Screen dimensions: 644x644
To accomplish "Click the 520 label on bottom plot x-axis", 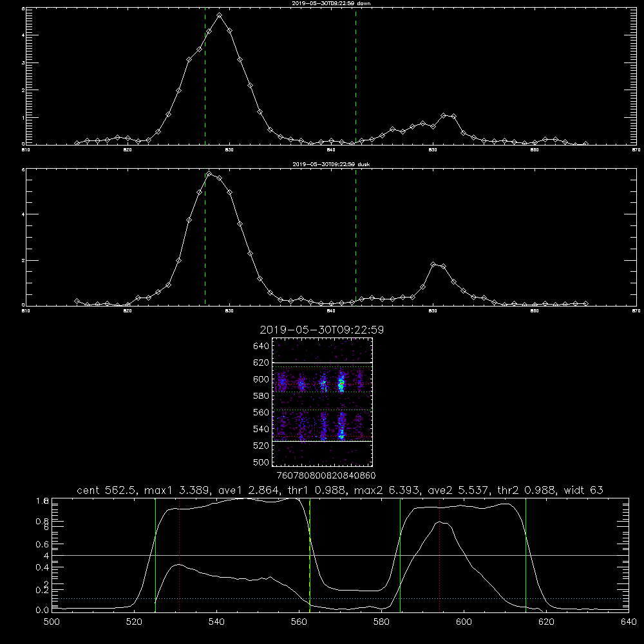I will tap(135, 622).
